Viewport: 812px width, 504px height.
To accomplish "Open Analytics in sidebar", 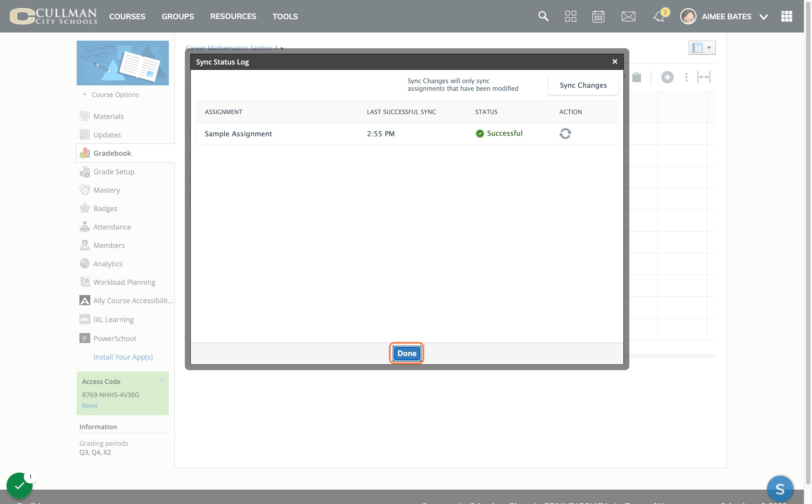I will 108,264.
